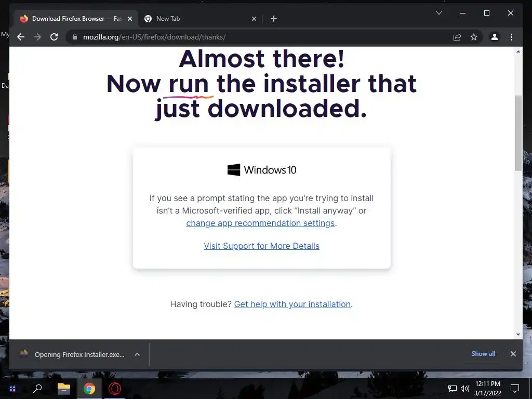Follow Visit Support for More Details link
532x399 pixels.
coord(261,246)
